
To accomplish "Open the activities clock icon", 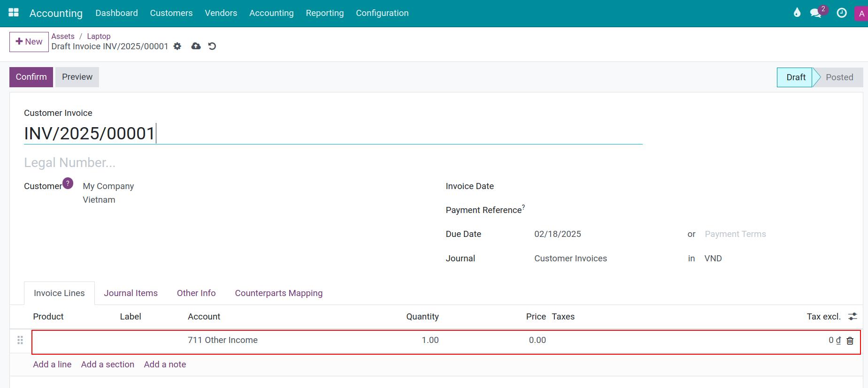I will (x=842, y=13).
